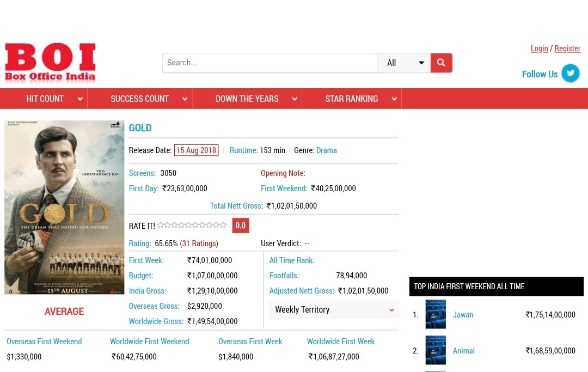Click the Worldwide Gross label
Screen dimensions: 588x372
coord(156,321)
